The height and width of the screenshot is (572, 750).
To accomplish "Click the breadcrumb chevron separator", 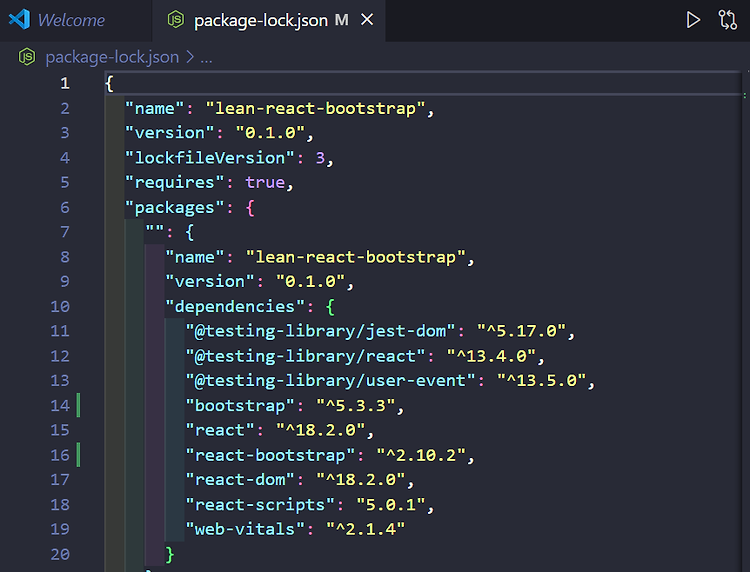I will [190, 57].
